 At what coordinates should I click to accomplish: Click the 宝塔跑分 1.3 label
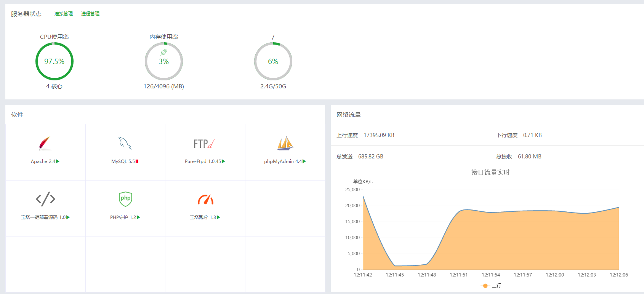click(203, 217)
